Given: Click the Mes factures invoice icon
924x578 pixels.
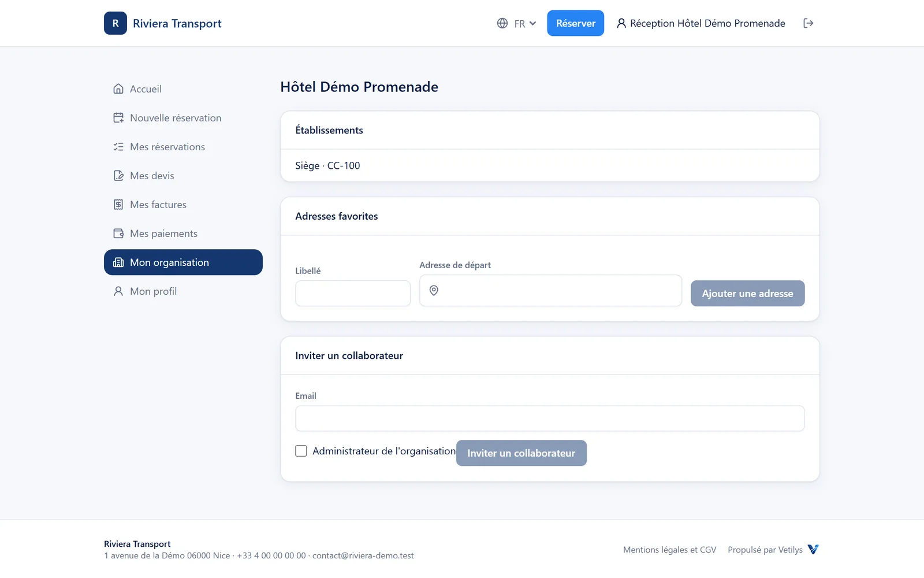Looking at the screenshot, I should click(118, 205).
